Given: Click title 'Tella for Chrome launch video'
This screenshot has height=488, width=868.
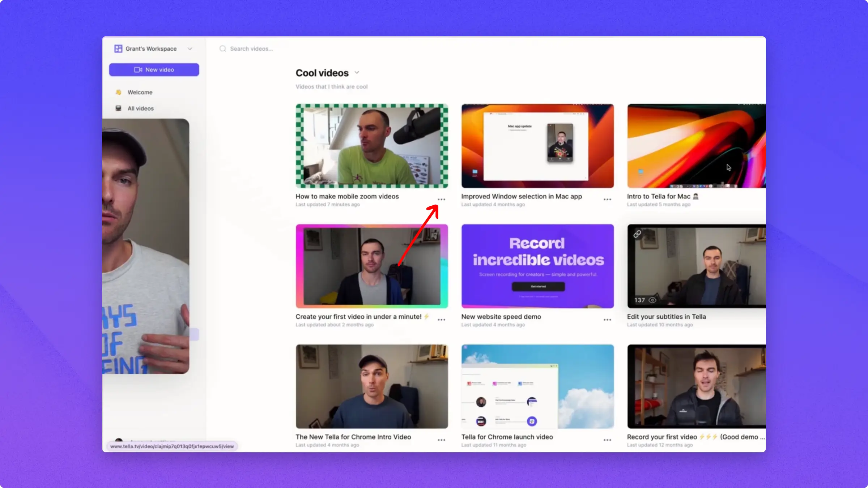Looking at the screenshot, I should pyautogui.click(x=507, y=437).
